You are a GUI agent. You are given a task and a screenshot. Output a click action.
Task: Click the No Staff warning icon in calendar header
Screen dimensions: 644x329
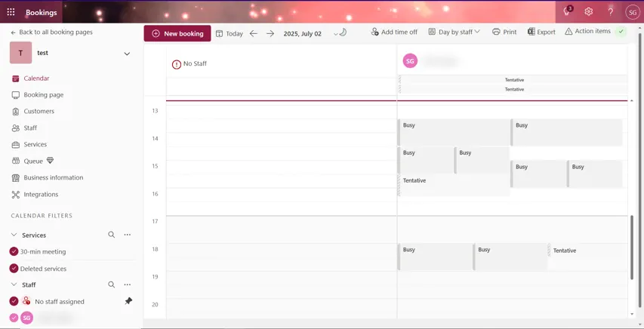click(177, 64)
